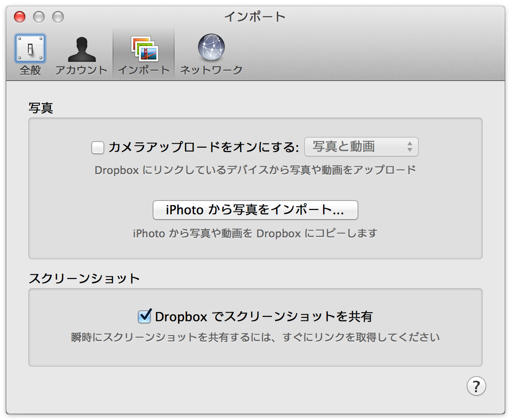Open the 全般 (General) preferences icon
This screenshot has height=420, width=511.
pos(30,49)
